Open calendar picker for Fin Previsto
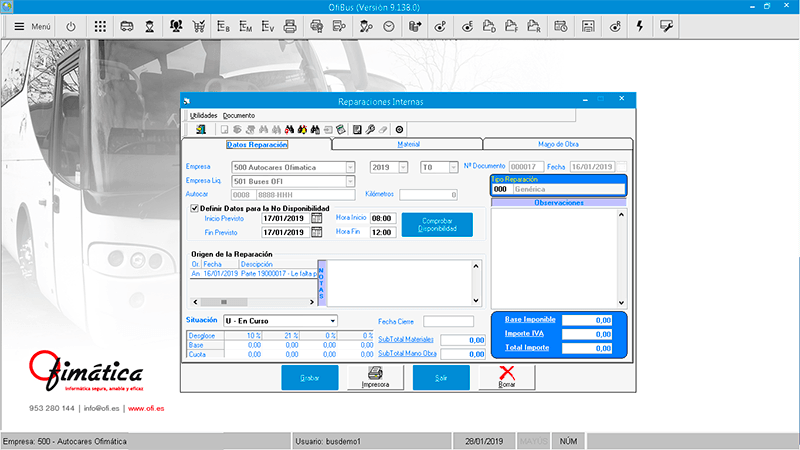 pos(317,232)
